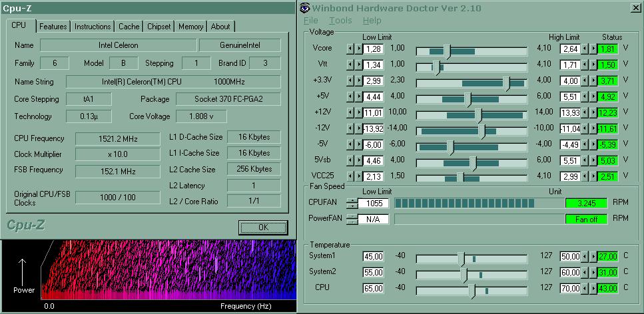
Task: Decrease Vcore low limit with left arrow
Action: (350, 49)
